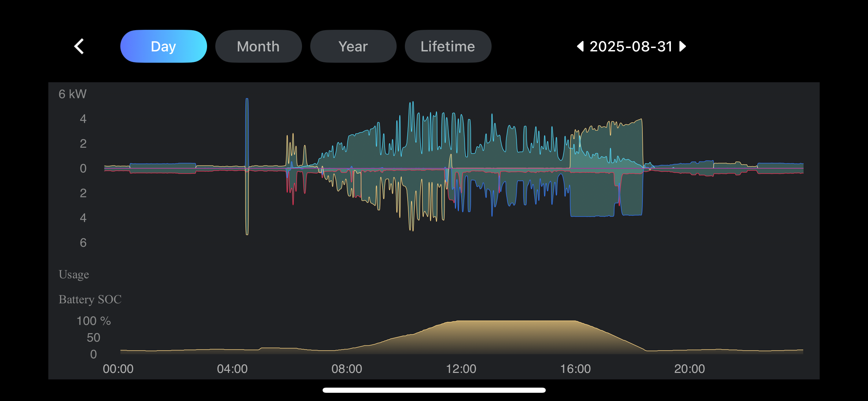Switch to the Month tab
The width and height of the screenshot is (868, 401).
point(258,46)
